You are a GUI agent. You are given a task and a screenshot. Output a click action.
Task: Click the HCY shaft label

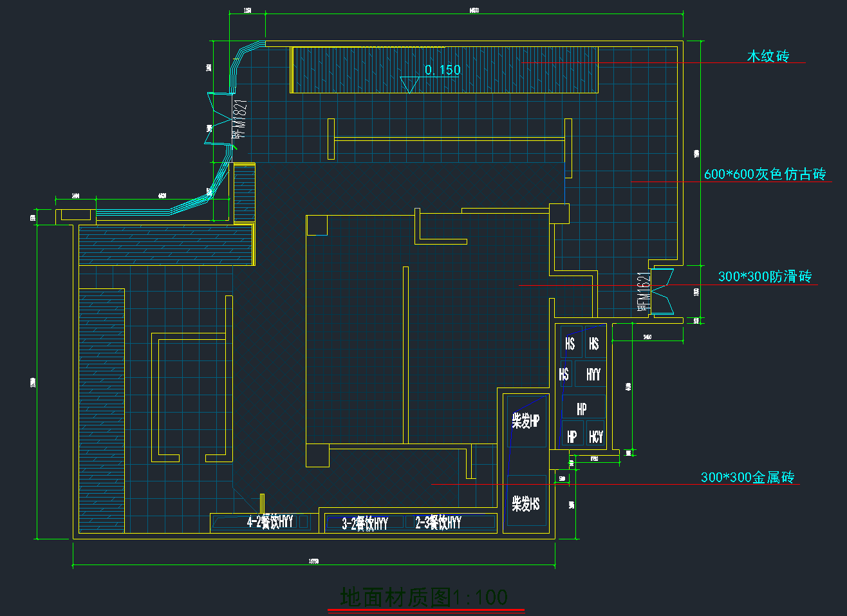[x=596, y=436]
